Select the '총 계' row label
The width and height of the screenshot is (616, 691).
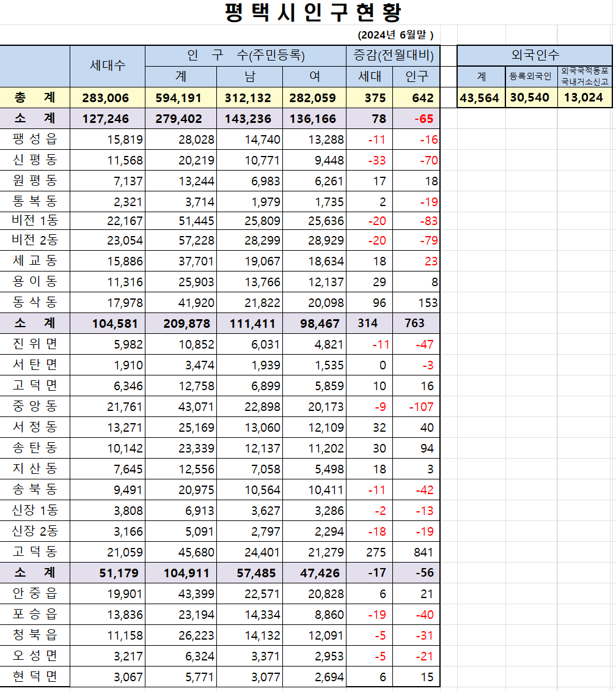(x=35, y=97)
